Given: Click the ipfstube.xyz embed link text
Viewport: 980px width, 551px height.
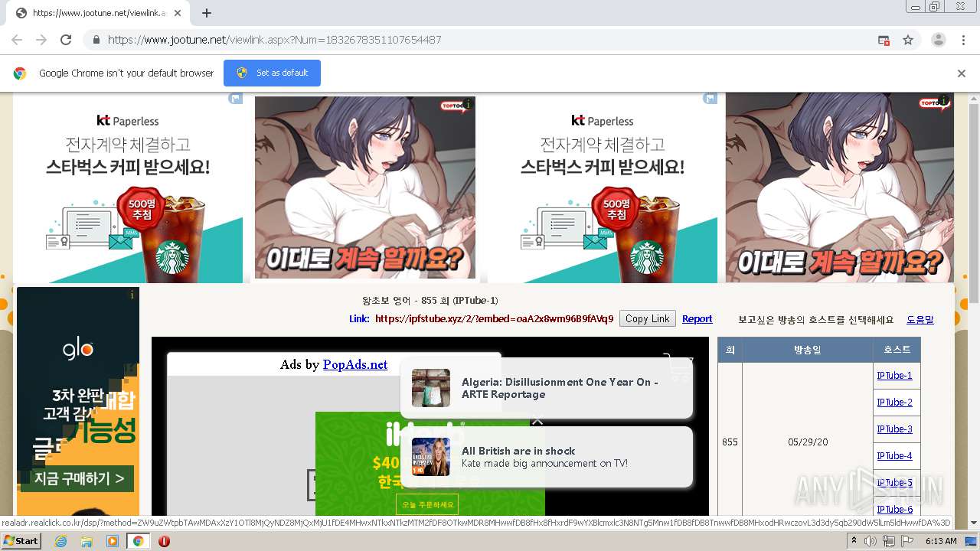Looking at the screenshot, I should point(494,319).
